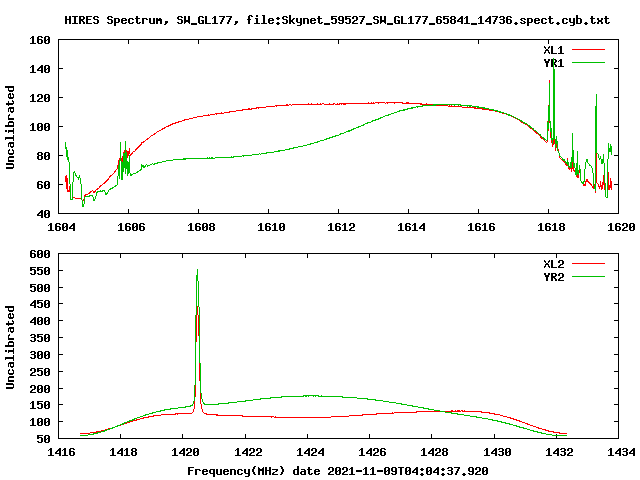Click the 1416 tick label on the bottom x-axis
Viewport: 640px width, 480px height.
click(61, 452)
